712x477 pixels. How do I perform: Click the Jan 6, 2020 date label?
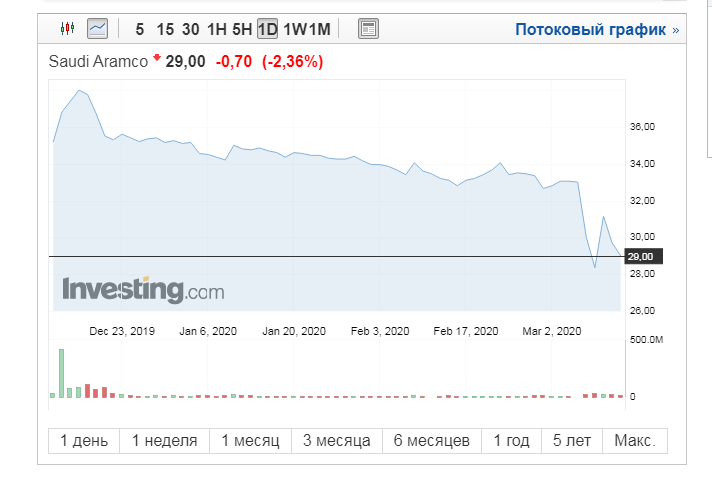(208, 331)
